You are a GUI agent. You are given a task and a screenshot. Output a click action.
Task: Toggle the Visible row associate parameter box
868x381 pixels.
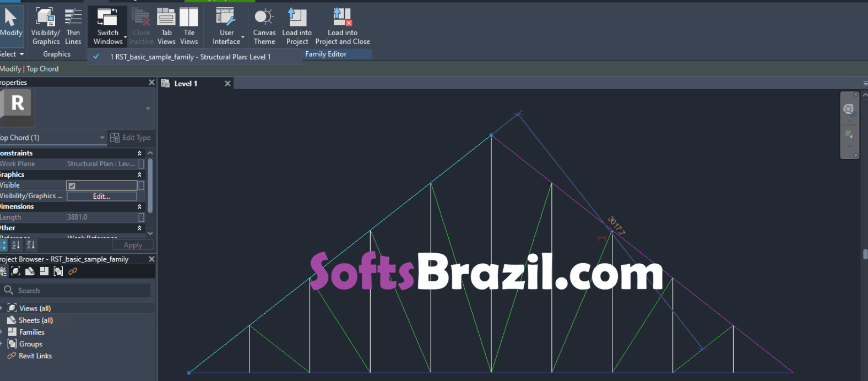(x=142, y=186)
